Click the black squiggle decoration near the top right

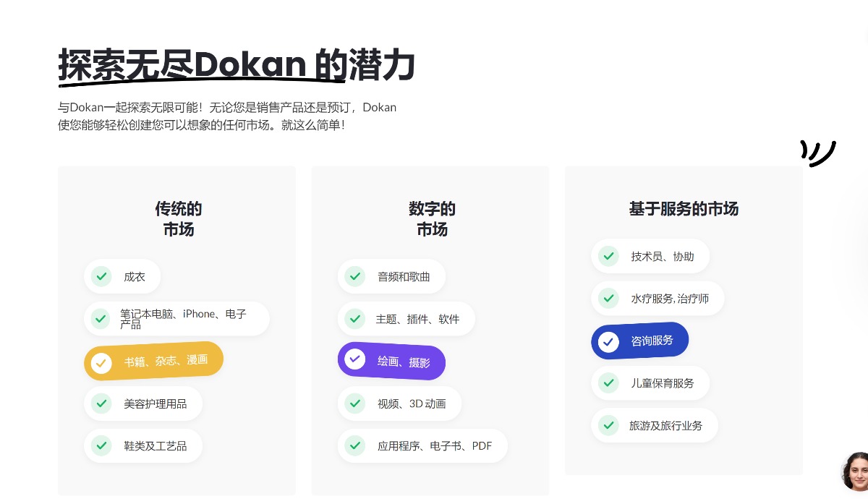click(x=818, y=153)
